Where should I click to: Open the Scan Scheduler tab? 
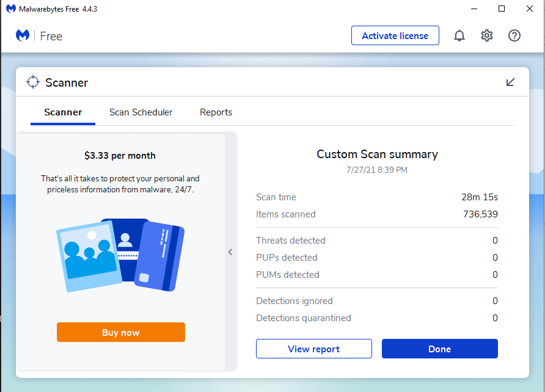coord(141,112)
